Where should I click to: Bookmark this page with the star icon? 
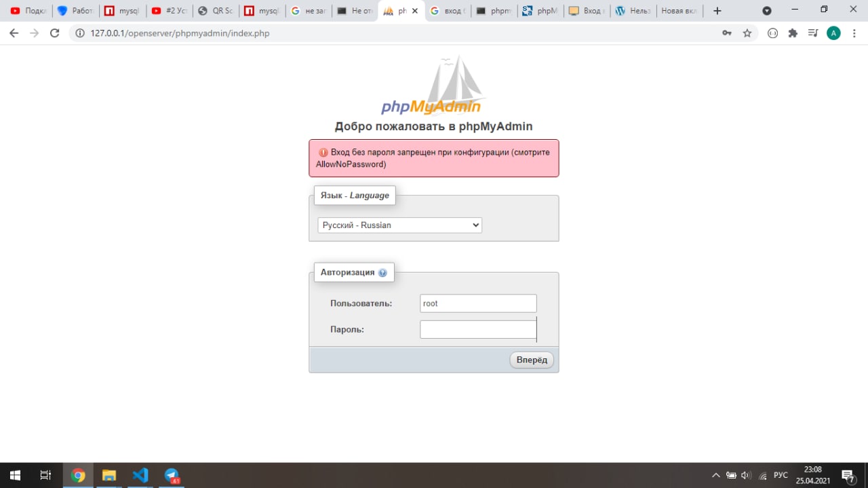747,33
